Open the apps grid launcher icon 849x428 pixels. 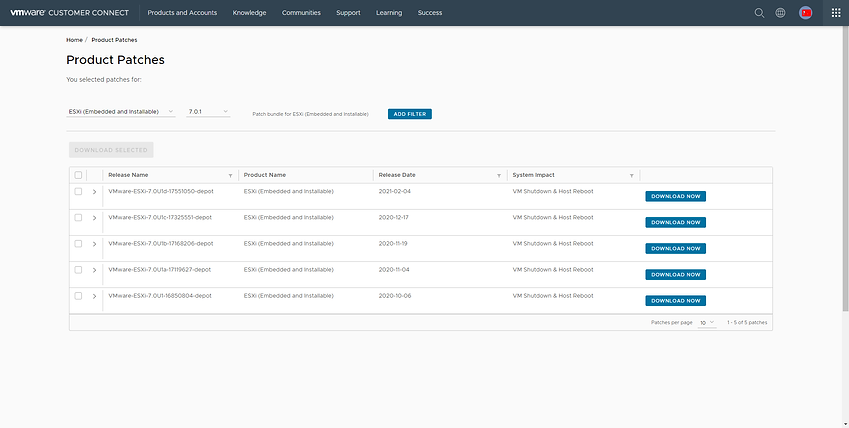pyautogui.click(x=836, y=13)
